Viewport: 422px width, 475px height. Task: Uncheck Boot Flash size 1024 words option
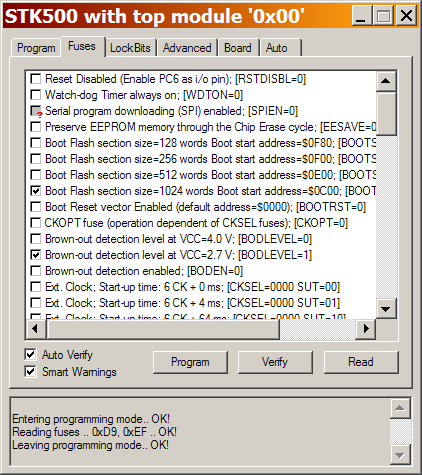click(35, 191)
